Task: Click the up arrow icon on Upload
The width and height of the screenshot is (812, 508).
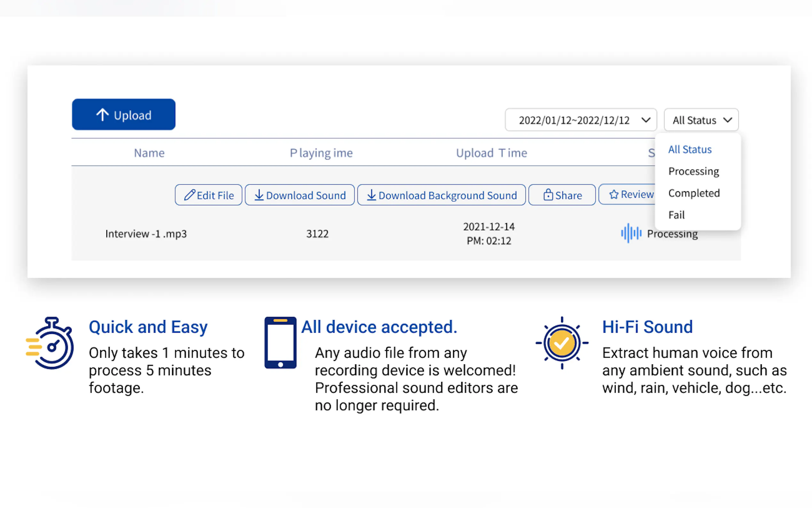Action: (x=102, y=115)
